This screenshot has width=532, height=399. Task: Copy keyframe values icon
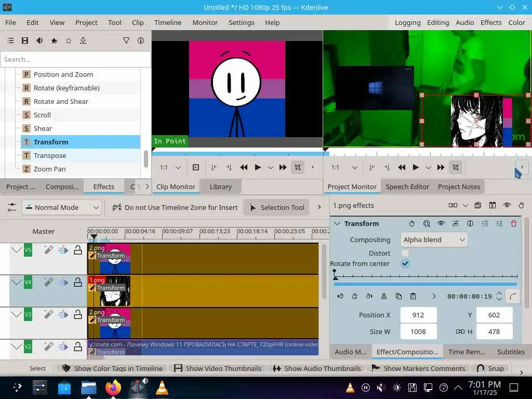[x=398, y=296]
